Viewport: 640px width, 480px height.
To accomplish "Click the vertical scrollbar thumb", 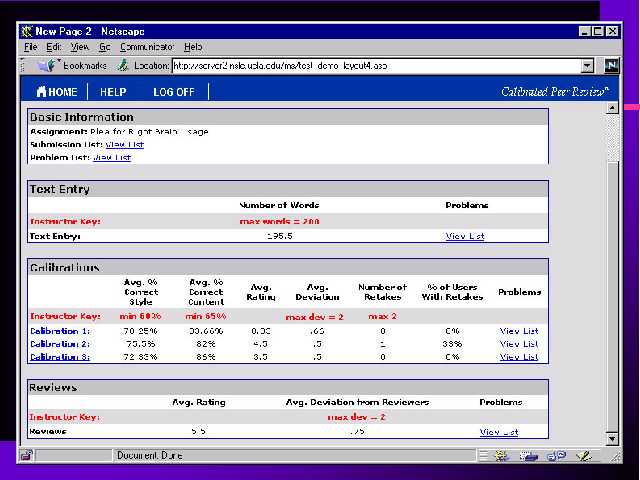I will (612, 296).
